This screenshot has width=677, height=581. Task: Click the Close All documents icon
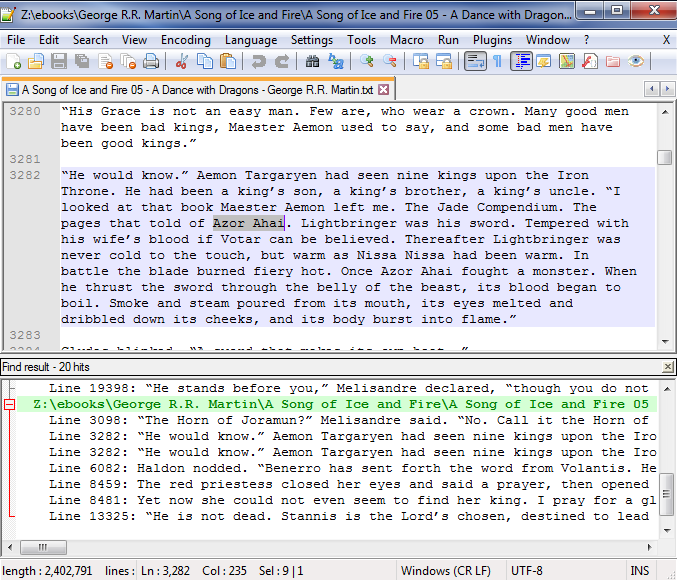[x=128, y=61]
